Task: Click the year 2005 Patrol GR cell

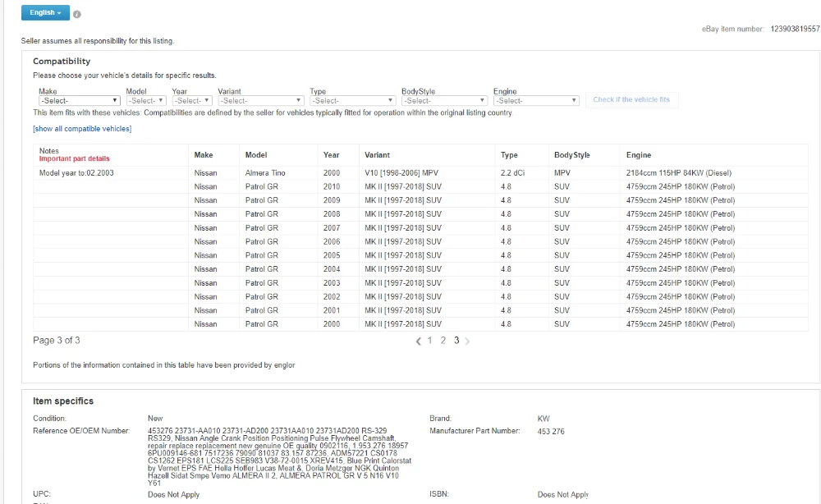Action: point(332,255)
